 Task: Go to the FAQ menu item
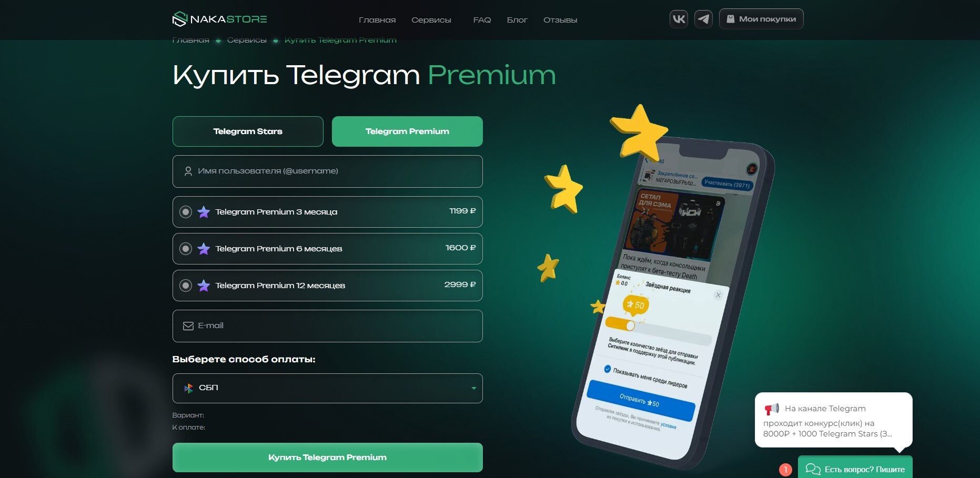[x=482, y=20]
